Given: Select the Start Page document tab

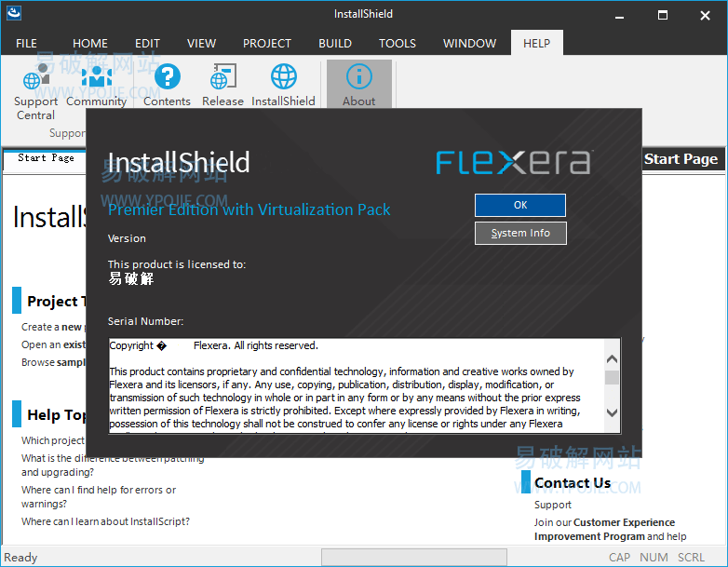Looking at the screenshot, I should pyautogui.click(x=46, y=158).
